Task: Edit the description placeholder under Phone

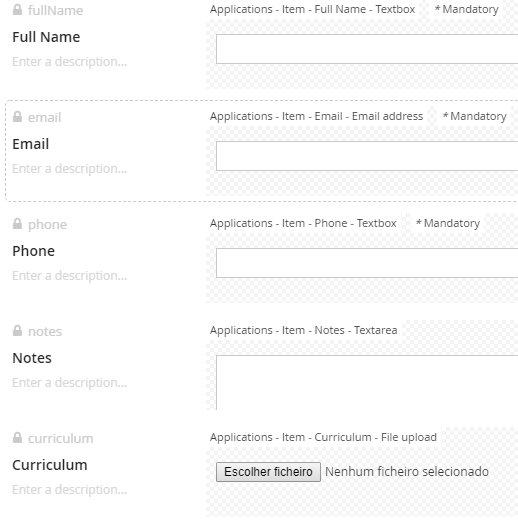Action: [70, 276]
